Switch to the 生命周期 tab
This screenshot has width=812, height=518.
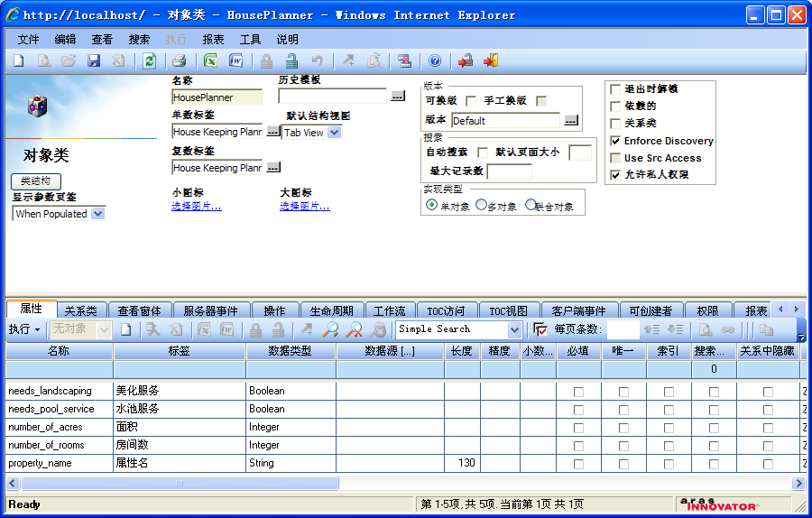point(331,310)
